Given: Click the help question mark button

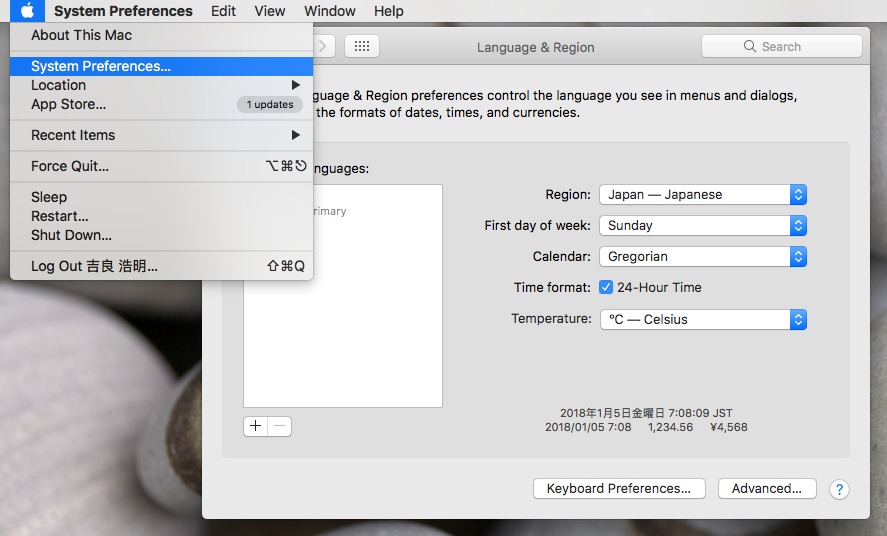Looking at the screenshot, I should pos(839,489).
